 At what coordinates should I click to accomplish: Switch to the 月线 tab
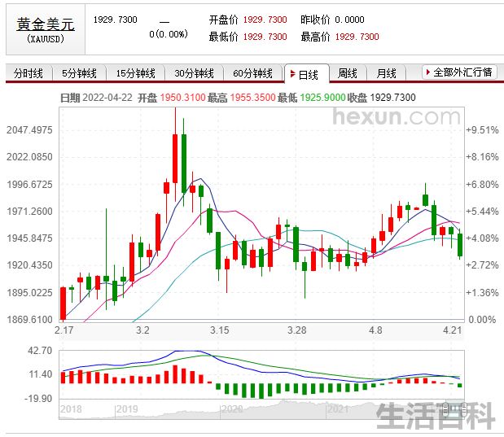pyautogui.click(x=386, y=73)
